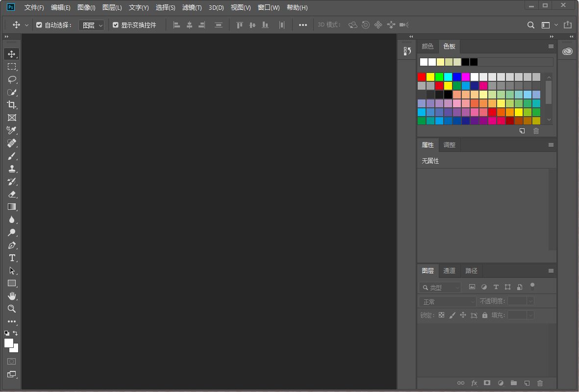Select the Horizontal Type tool

pyautogui.click(x=12, y=258)
